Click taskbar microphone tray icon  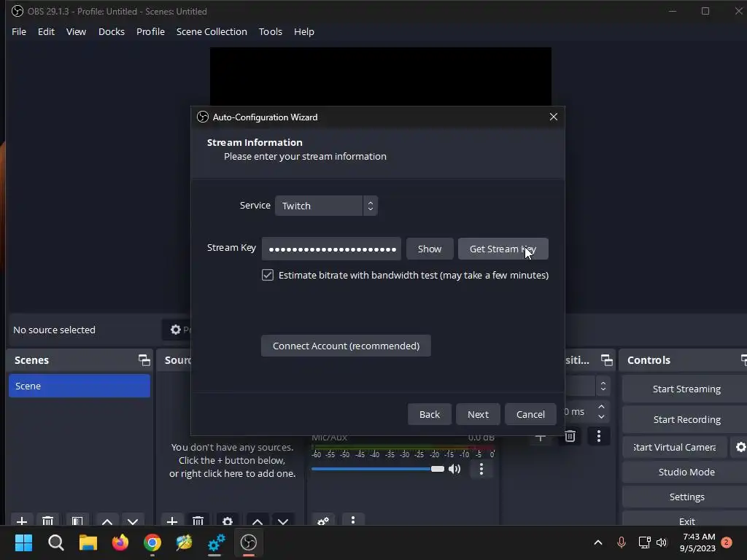pyautogui.click(x=622, y=542)
